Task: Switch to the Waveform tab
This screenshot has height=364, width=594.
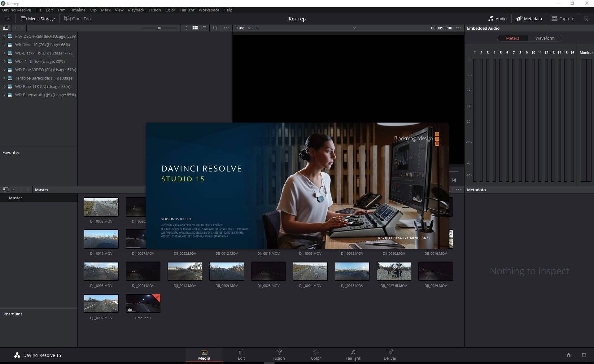Action: 545,38
